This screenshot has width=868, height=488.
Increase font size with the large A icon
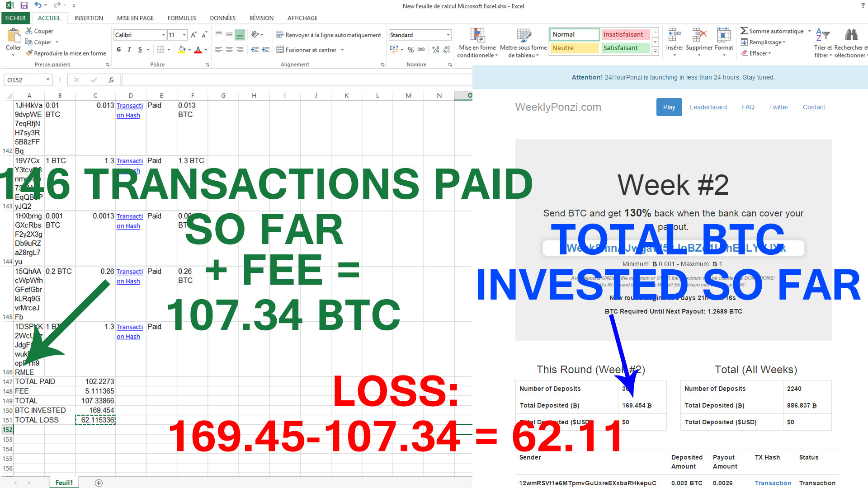tap(193, 35)
